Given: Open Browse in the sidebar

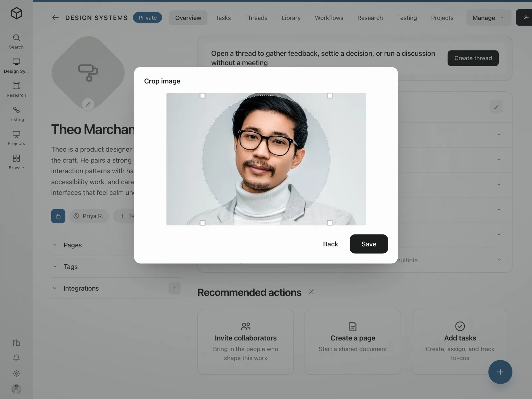Looking at the screenshot, I should pos(16,162).
